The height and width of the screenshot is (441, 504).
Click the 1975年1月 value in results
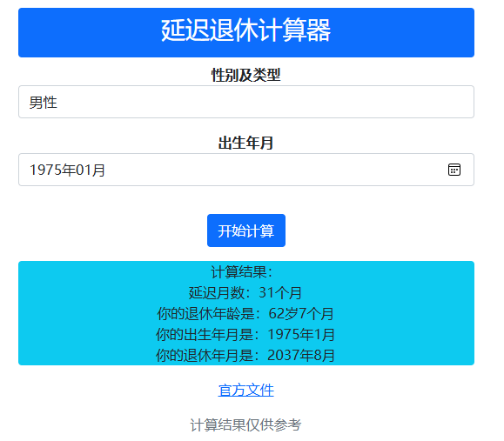tap(301, 335)
